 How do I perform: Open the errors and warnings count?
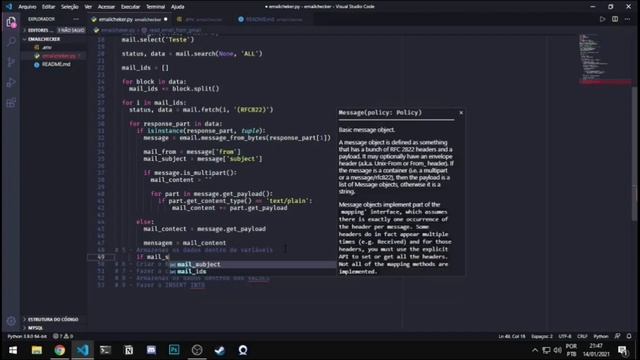click(63, 336)
